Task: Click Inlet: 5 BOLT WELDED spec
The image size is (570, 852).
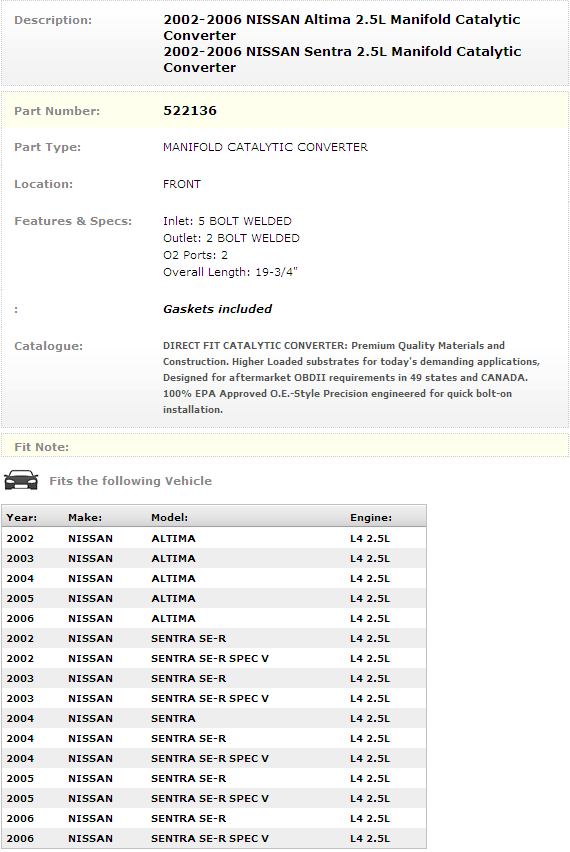Action: 227,221
